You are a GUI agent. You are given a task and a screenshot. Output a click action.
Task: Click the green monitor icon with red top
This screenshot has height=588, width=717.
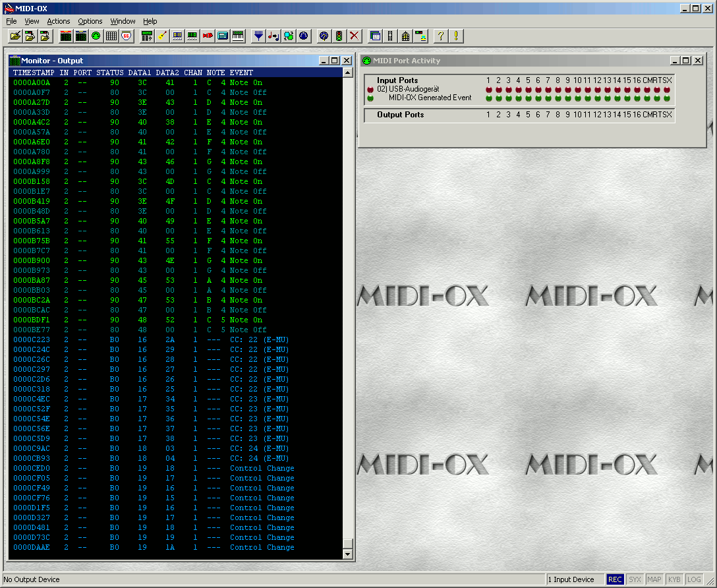click(x=66, y=36)
